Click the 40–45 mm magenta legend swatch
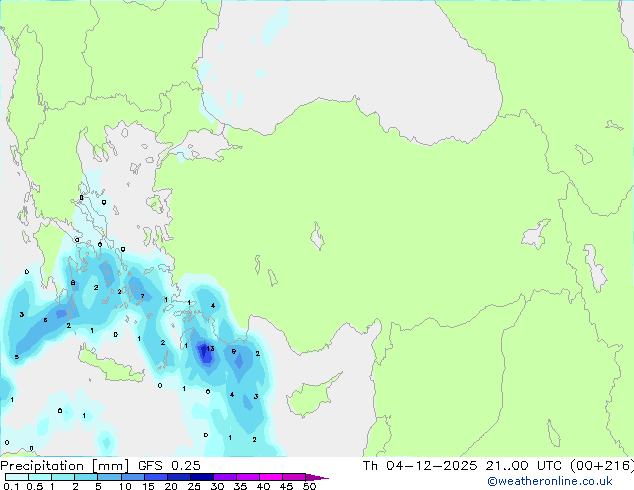Screen dimensions: 634x490 [271, 477]
